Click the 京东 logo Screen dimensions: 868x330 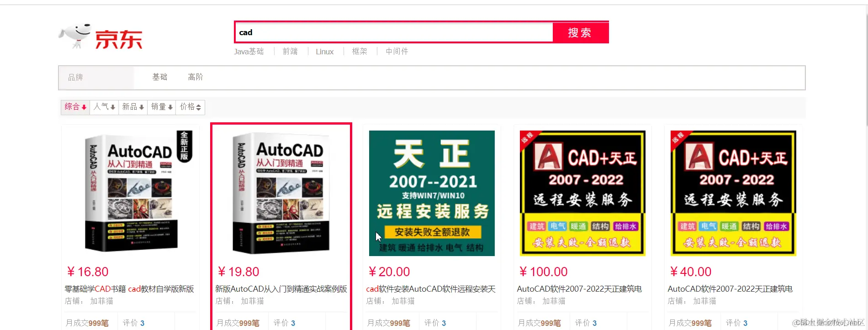[101, 37]
